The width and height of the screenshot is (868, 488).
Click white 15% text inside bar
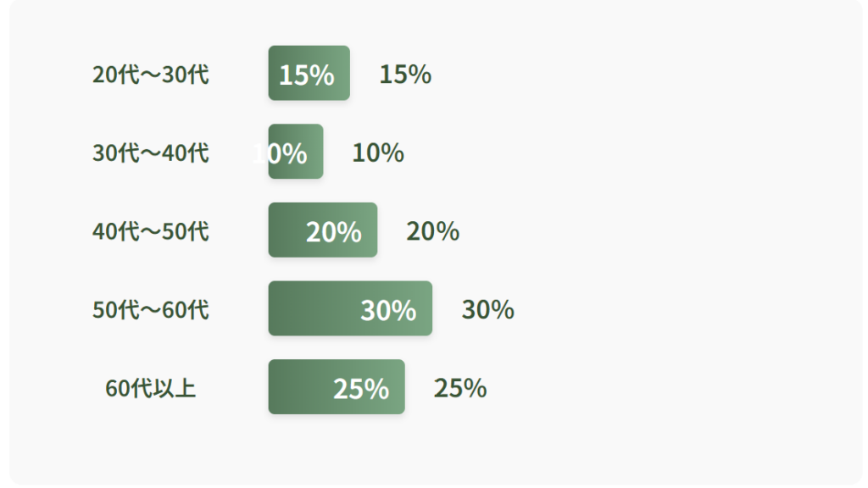coord(307,75)
